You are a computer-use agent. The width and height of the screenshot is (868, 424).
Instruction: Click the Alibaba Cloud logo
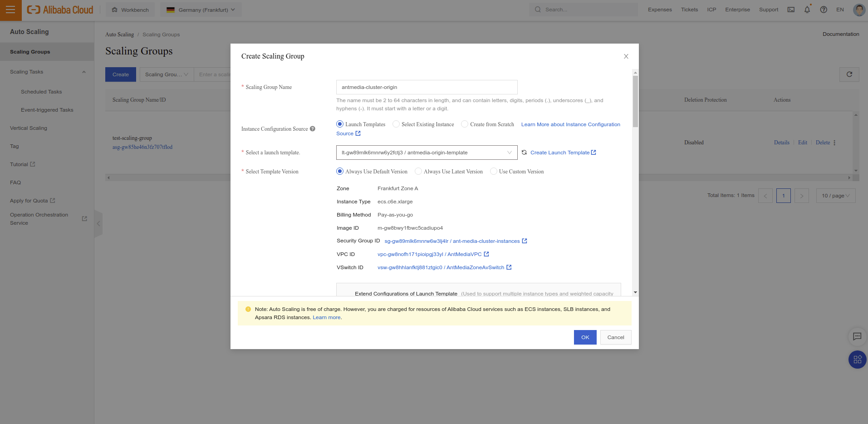(x=60, y=10)
